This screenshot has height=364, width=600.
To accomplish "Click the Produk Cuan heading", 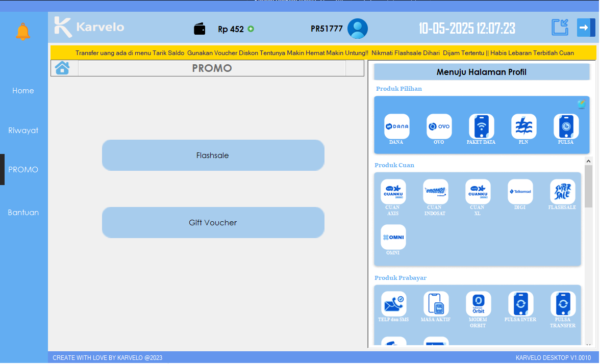I will (x=394, y=165).
